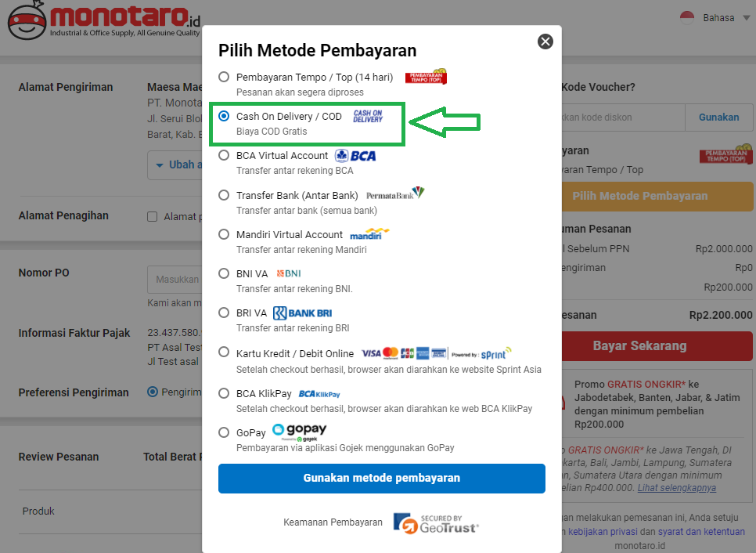
Task: Click the PermataBank logo
Action: coord(395,193)
